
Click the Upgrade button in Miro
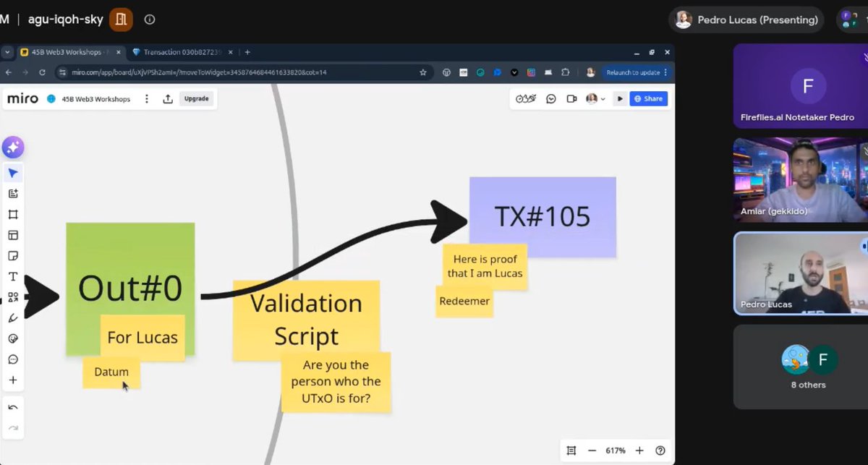click(x=196, y=99)
